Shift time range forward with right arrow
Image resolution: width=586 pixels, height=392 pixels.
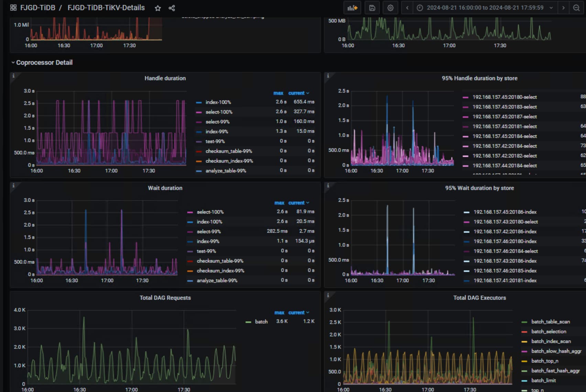[x=563, y=8]
